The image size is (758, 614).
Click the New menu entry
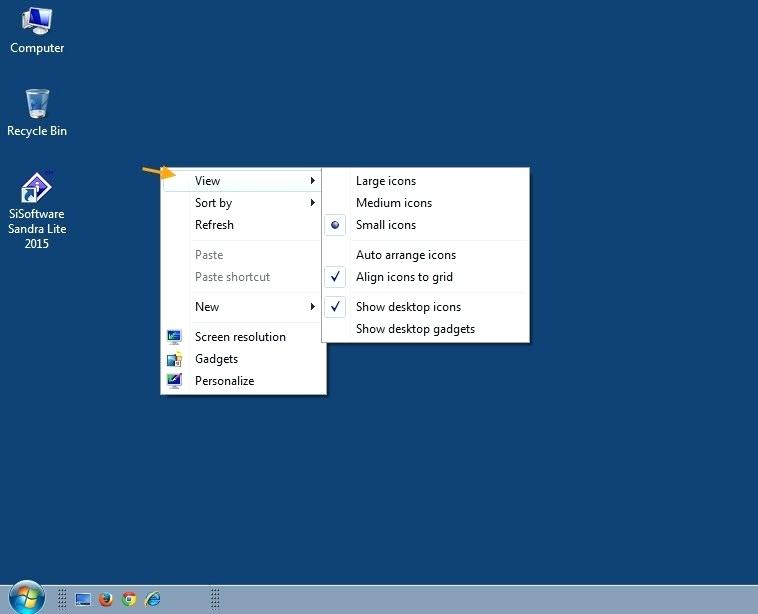point(242,307)
